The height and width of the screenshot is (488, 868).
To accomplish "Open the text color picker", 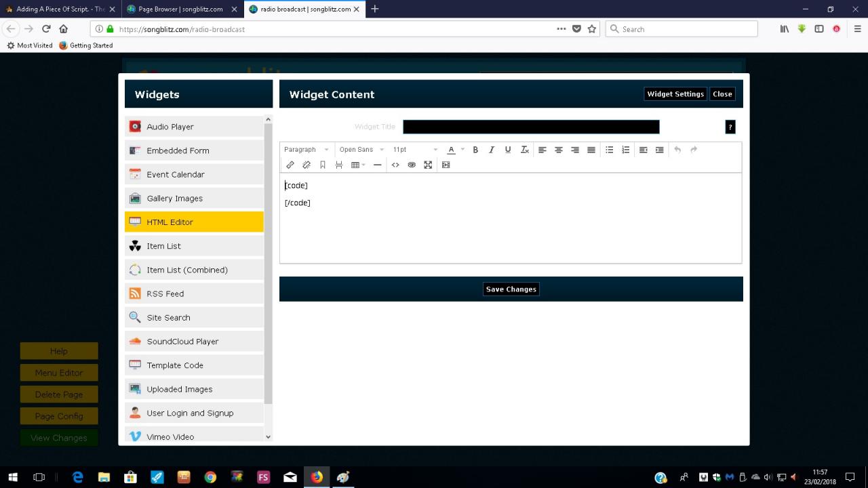I will click(451, 150).
